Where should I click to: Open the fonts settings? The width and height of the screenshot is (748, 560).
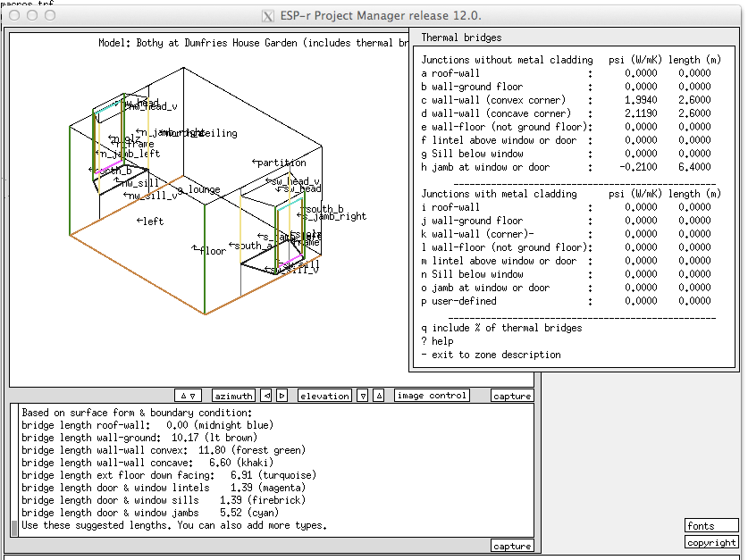[711, 526]
